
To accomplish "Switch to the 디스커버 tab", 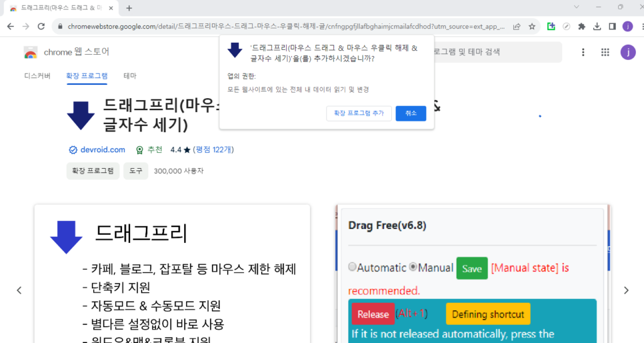I will click(x=37, y=76).
